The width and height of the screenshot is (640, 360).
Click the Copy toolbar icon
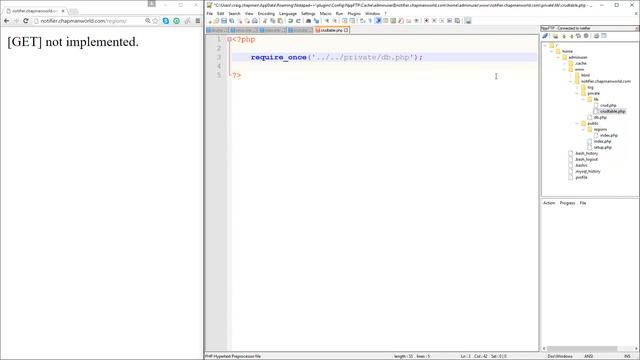273,21
